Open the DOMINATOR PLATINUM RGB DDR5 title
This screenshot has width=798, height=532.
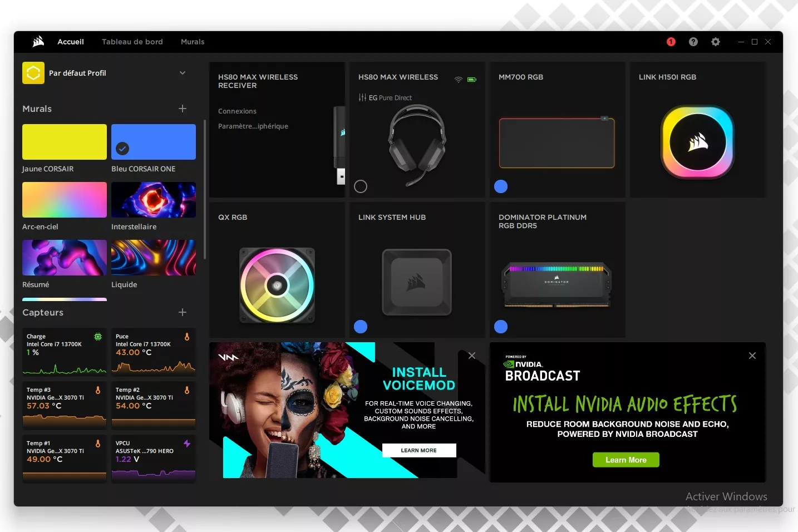(543, 221)
